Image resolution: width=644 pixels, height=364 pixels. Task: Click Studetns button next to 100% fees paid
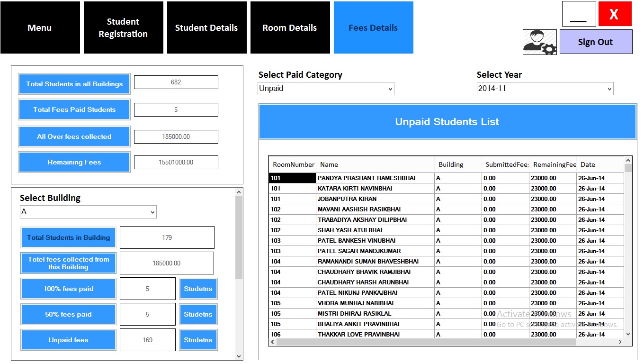click(198, 288)
